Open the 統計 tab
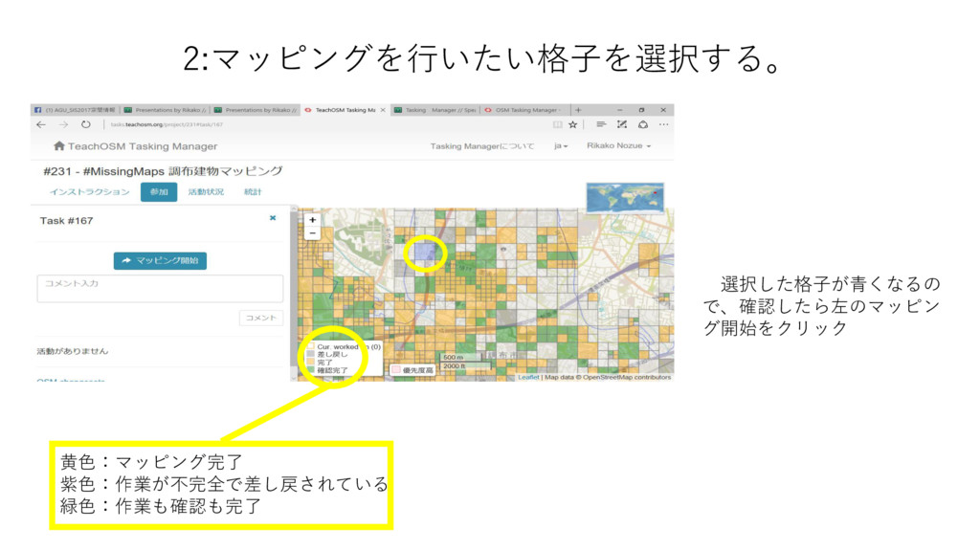Image resolution: width=980 pixels, height=551 pixels. click(253, 191)
